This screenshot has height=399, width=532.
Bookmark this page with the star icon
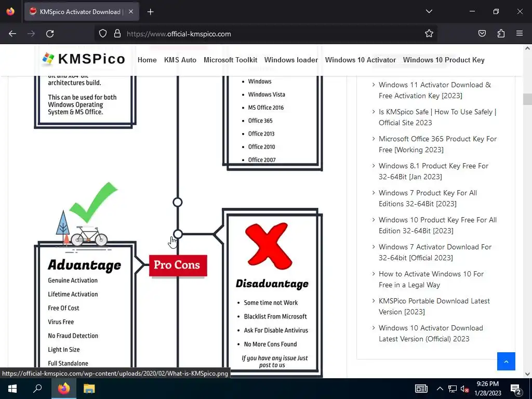point(429,34)
